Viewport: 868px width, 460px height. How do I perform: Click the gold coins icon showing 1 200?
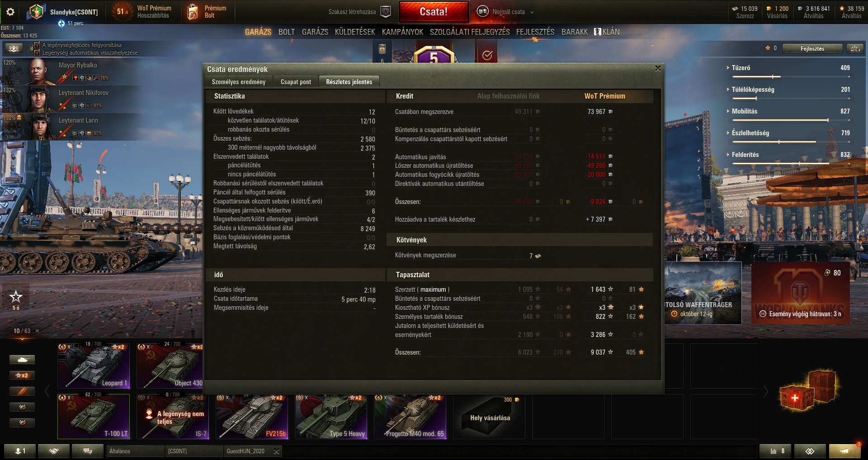[x=769, y=9]
